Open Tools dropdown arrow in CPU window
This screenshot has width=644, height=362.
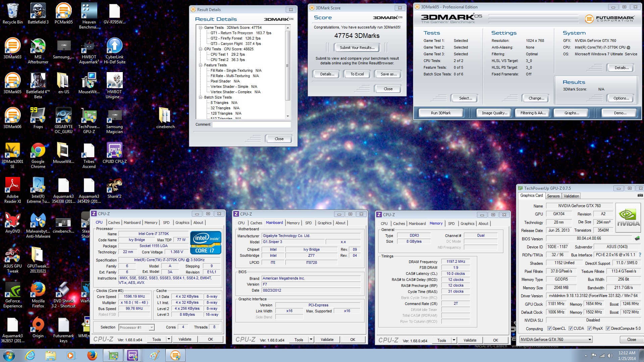[169, 339]
